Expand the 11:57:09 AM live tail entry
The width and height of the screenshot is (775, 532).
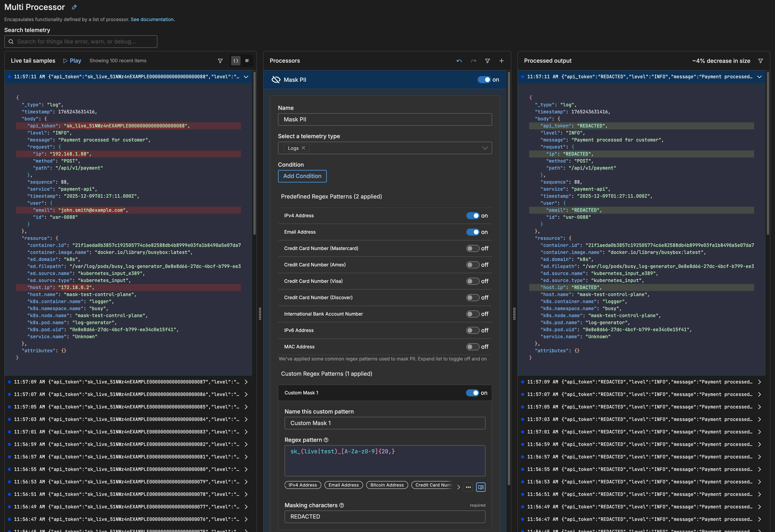coord(246,382)
